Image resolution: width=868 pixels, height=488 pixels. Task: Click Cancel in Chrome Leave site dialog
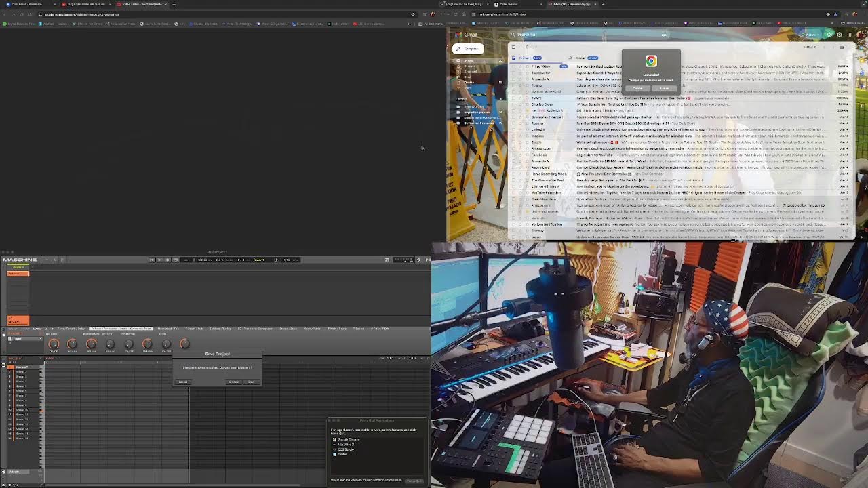tap(638, 88)
